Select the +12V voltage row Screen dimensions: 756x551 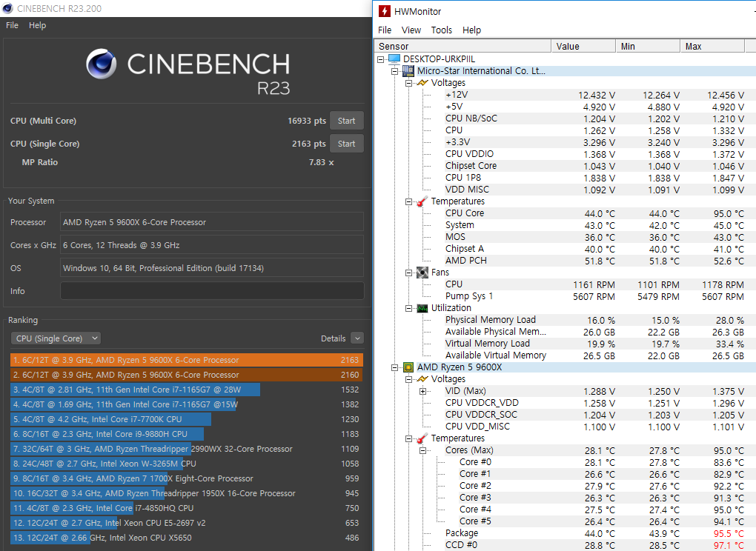(x=594, y=95)
